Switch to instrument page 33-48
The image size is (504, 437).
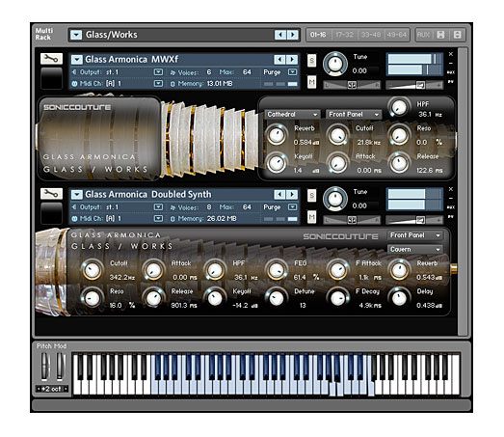coord(370,35)
